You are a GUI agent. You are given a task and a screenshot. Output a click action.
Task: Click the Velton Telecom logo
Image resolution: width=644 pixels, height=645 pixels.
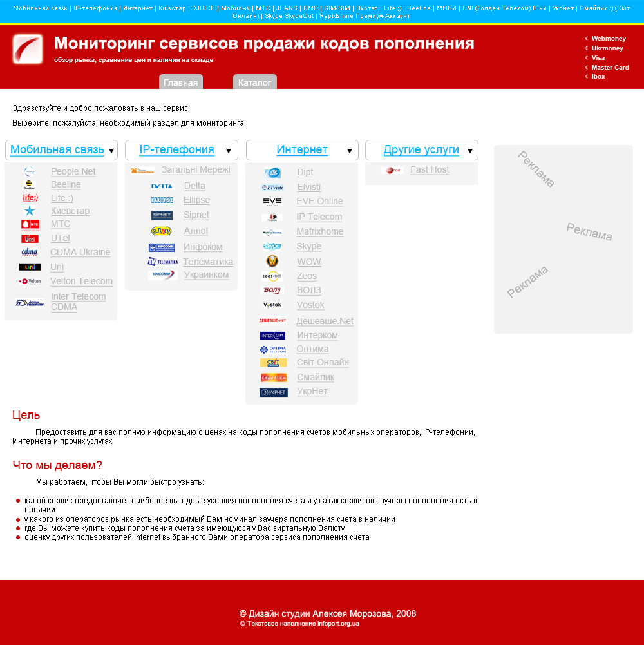30,282
